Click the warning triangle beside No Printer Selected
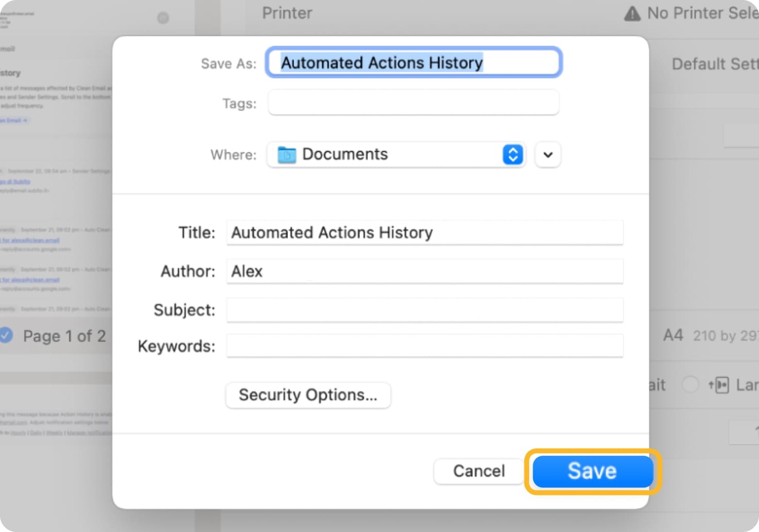This screenshot has width=759, height=532. [633, 13]
